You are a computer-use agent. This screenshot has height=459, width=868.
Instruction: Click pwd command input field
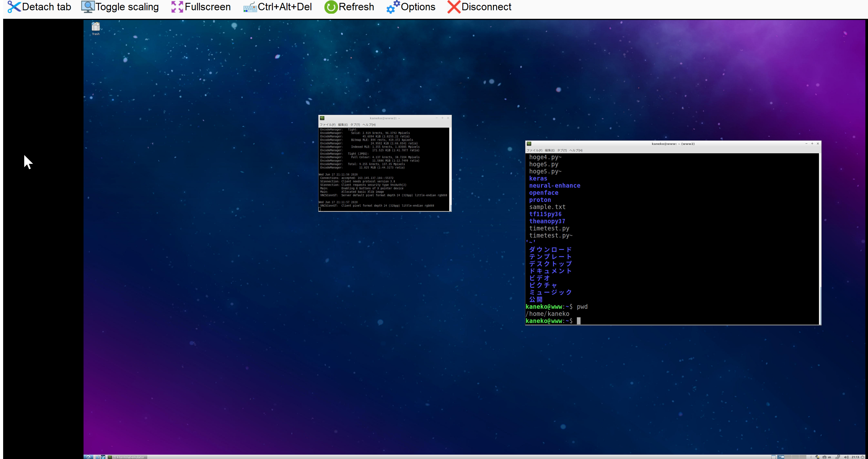(582, 306)
